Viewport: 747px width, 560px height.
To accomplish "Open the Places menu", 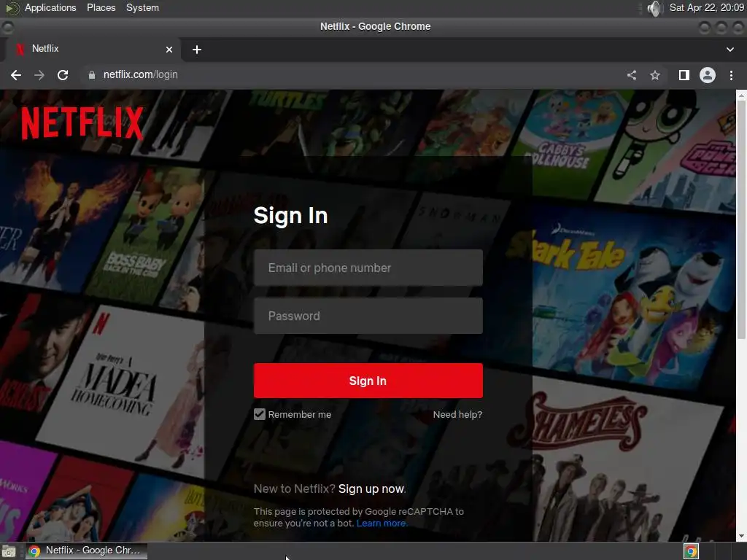I will coord(101,7).
